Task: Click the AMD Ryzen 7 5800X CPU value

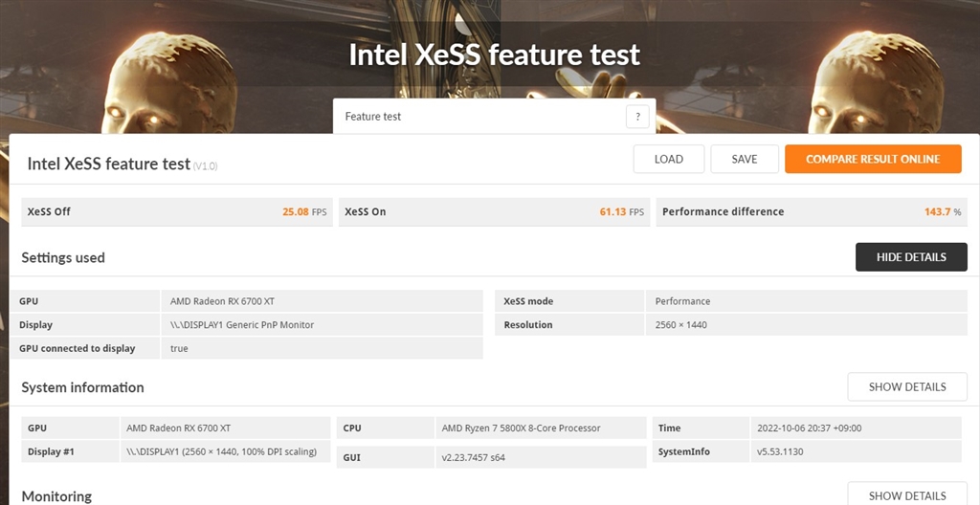Action: [x=521, y=428]
